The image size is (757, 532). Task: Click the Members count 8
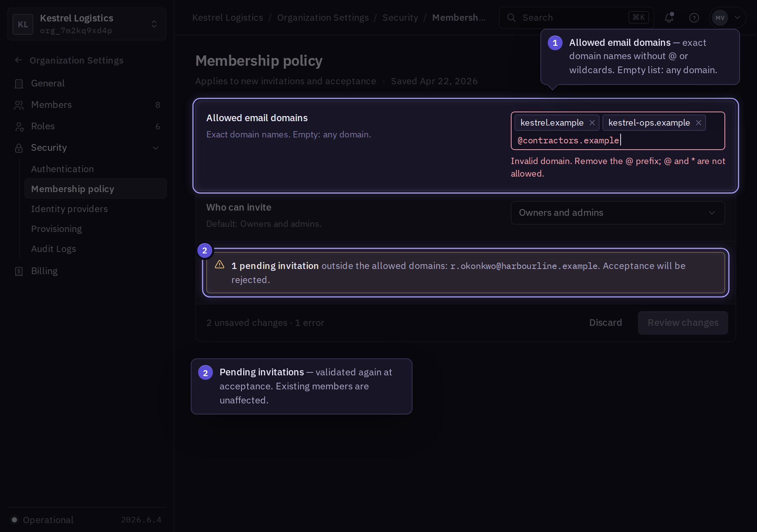pyautogui.click(x=158, y=105)
